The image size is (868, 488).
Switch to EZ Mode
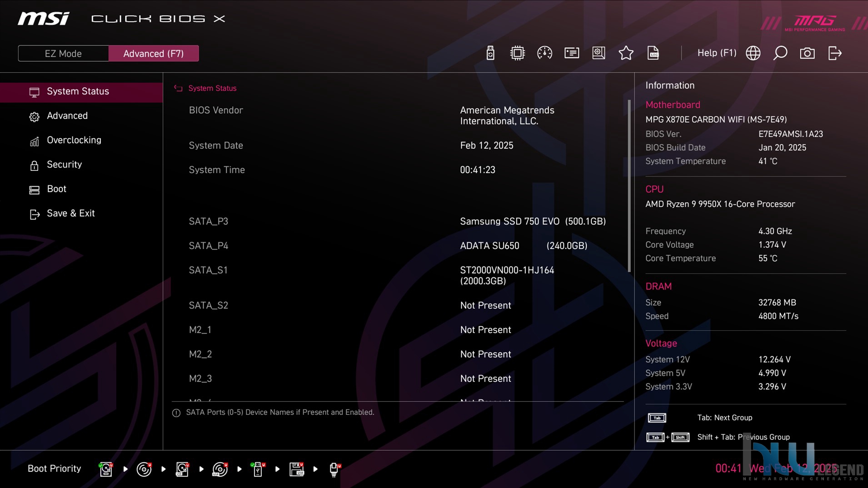(x=63, y=54)
